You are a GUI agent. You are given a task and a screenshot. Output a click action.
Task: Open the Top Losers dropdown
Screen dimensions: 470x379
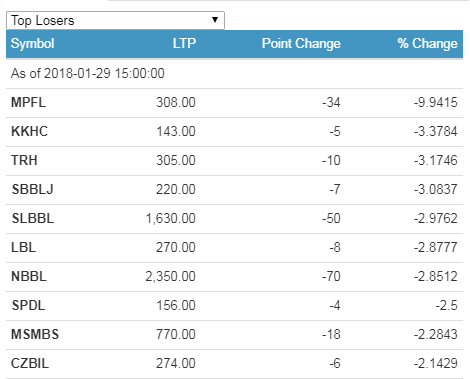click(x=115, y=20)
